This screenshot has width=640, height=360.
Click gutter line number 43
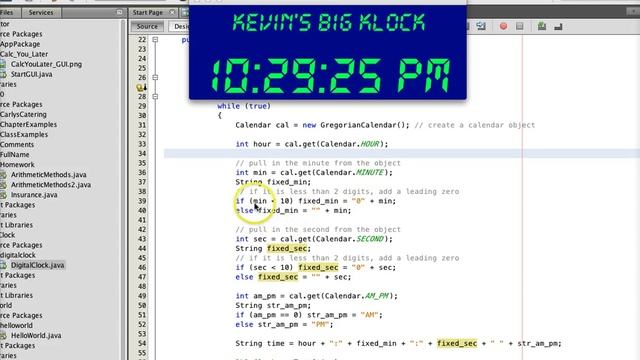pos(142,239)
